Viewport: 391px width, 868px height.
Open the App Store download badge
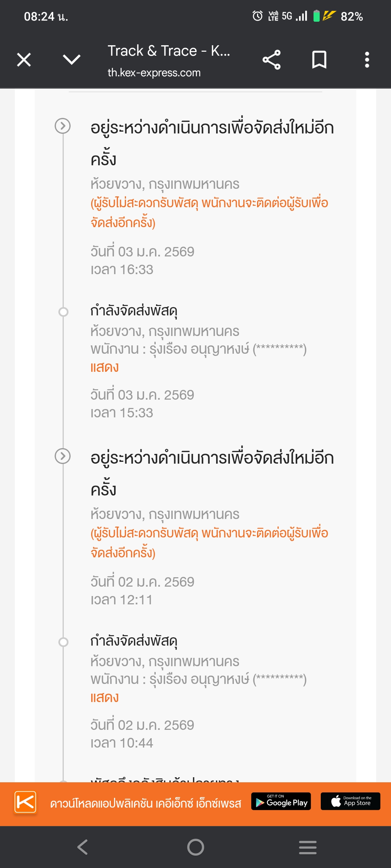pos(350,801)
